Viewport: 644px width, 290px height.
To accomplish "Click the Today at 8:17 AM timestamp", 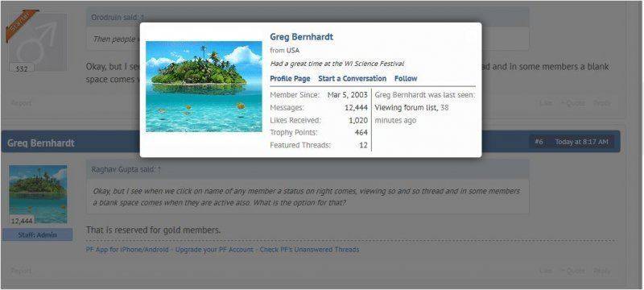I will tap(581, 142).
